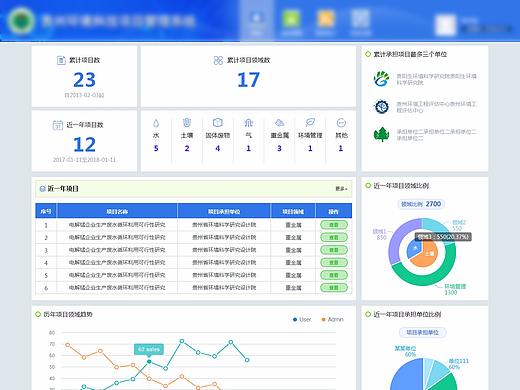Open the grid-style navigation icon in header
The height and width of the screenshot is (390, 520).
pyautogui.click(x=360, y=18)
